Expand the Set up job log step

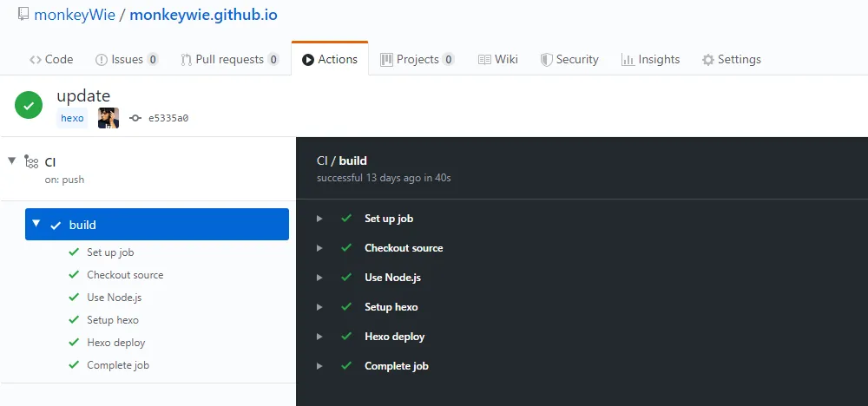(x=320, y=219)
